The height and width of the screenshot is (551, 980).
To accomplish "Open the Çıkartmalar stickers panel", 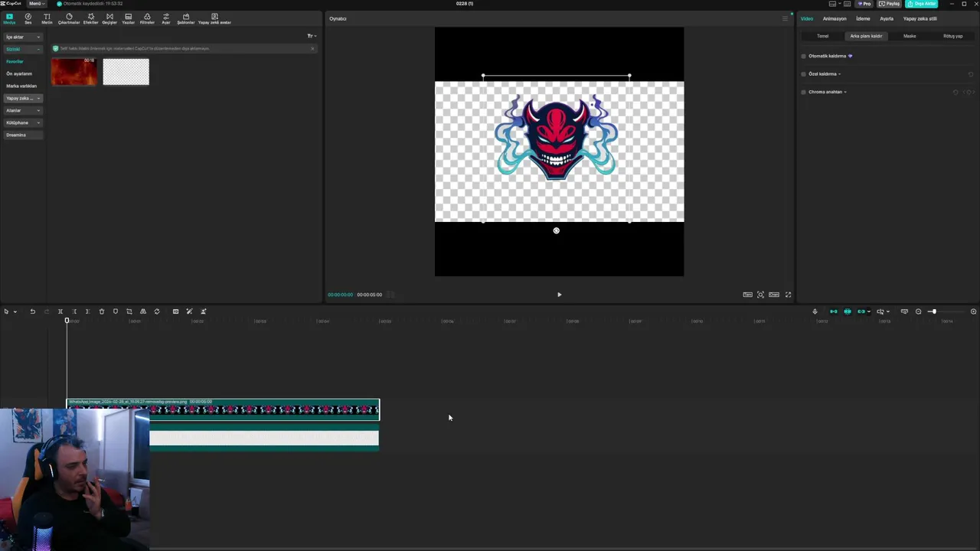I will [x=69, y=18].
